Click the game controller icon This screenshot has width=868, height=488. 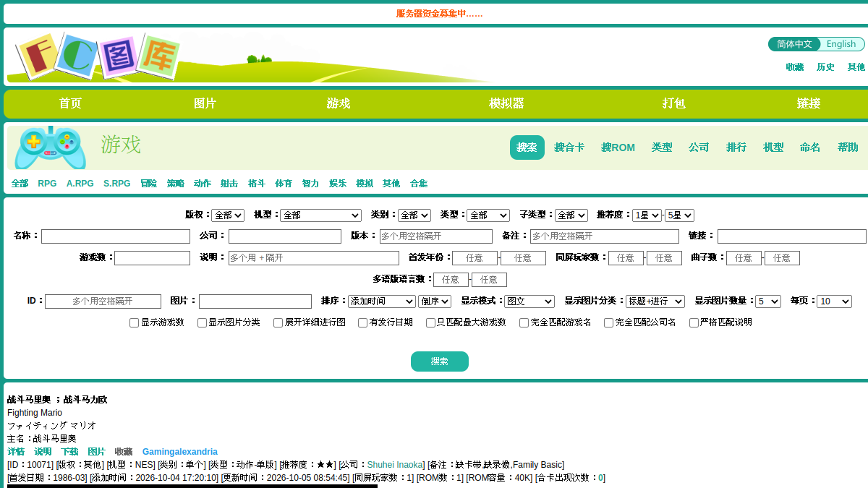51,147
